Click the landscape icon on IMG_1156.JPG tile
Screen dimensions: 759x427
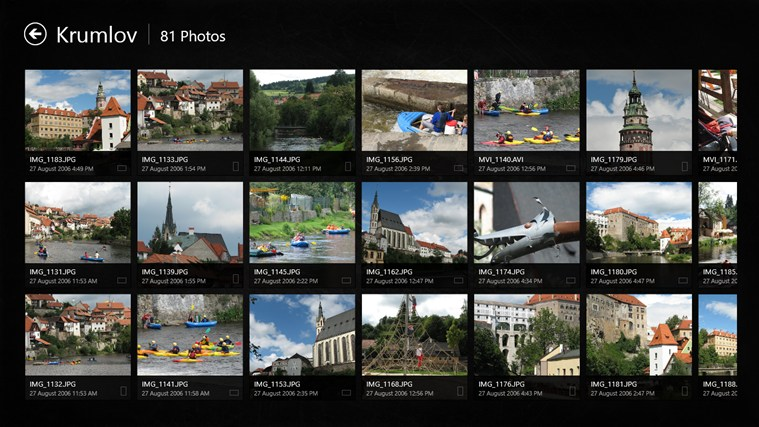pos(458,168)
